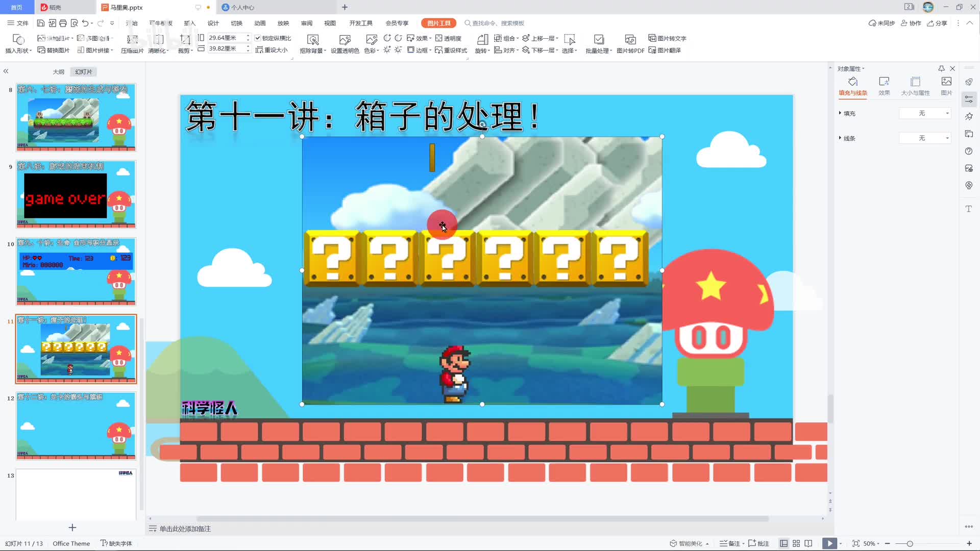Click the 分享 share button
980x551 pixels.
pyautogui.click(x=937, y=23)
